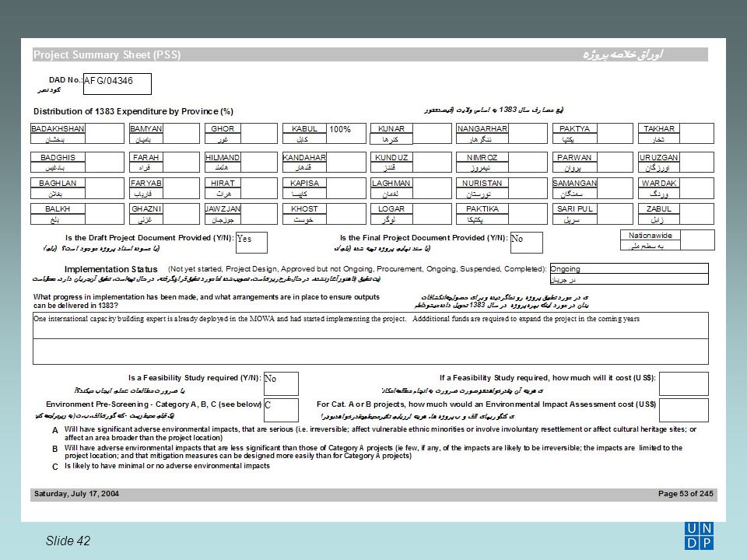Click the LAGHMAN province label
This screenshot has height=560, width=747.
pos(391,183)
